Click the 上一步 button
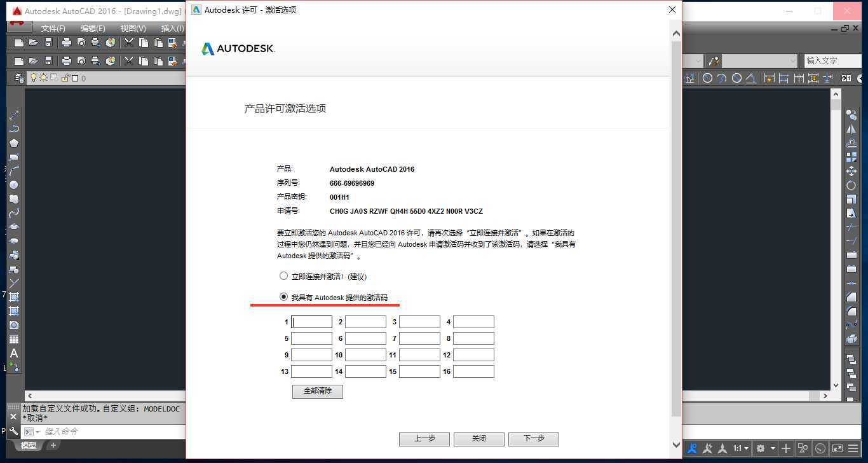 [424, 439]
